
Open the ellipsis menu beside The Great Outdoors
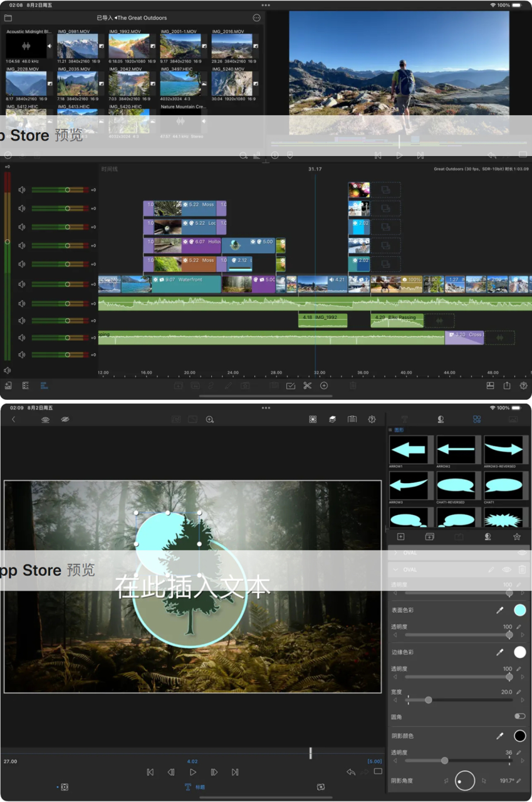point(256,18)
